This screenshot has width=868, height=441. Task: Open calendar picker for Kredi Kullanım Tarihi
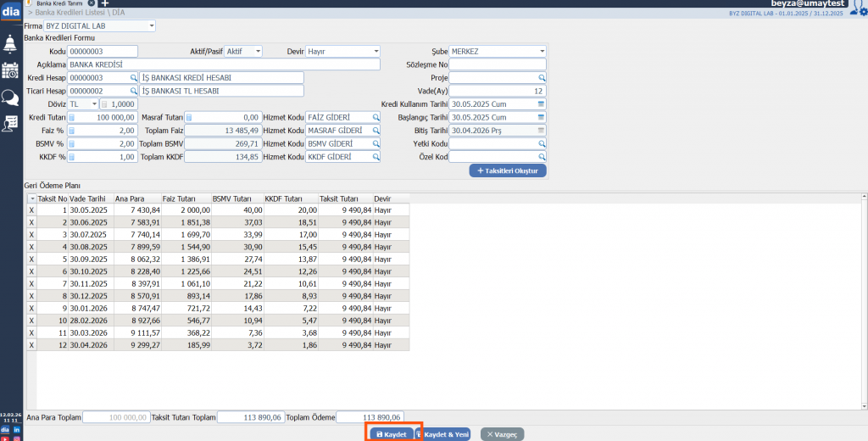click(541, 104)
